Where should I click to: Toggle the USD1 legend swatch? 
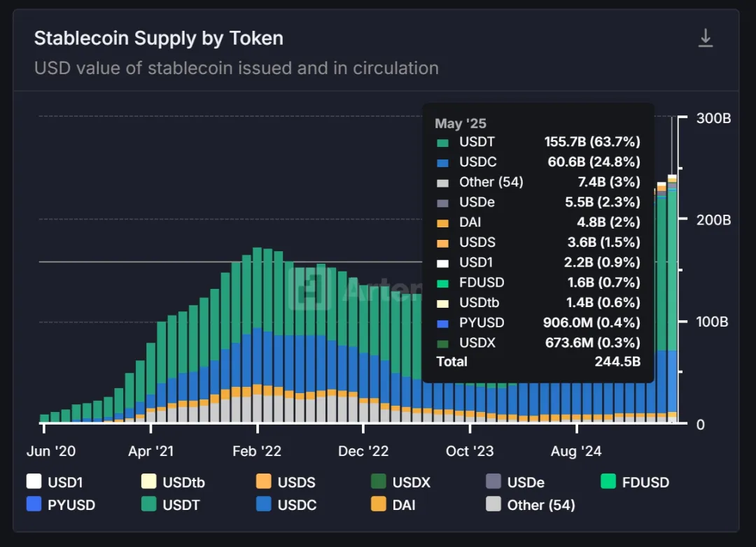(x=34, y=482)
